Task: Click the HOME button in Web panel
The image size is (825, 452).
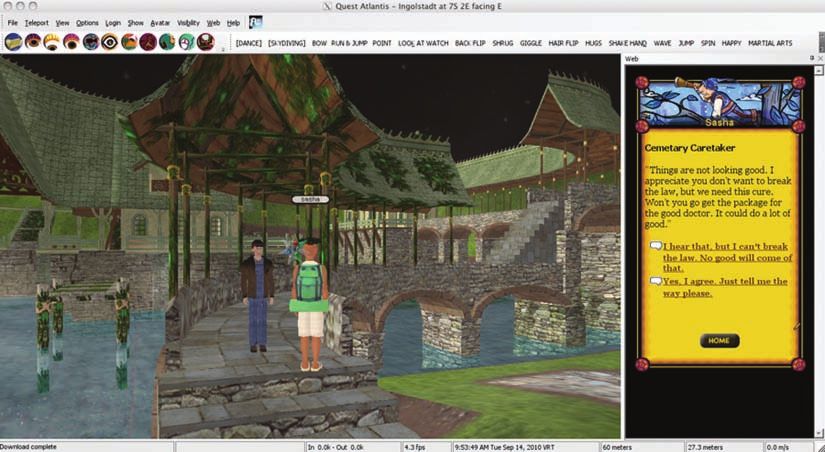Action: 719,340
